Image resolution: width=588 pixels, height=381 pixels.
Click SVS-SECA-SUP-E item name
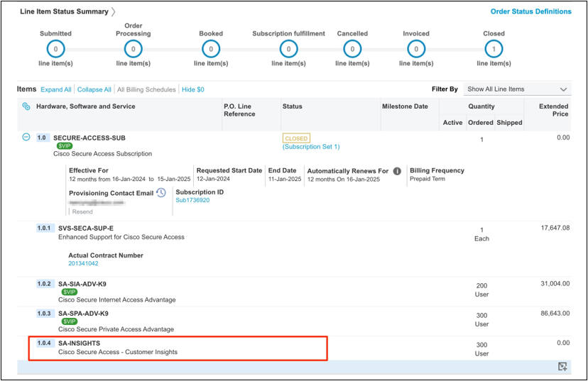[x=86, y=228]
